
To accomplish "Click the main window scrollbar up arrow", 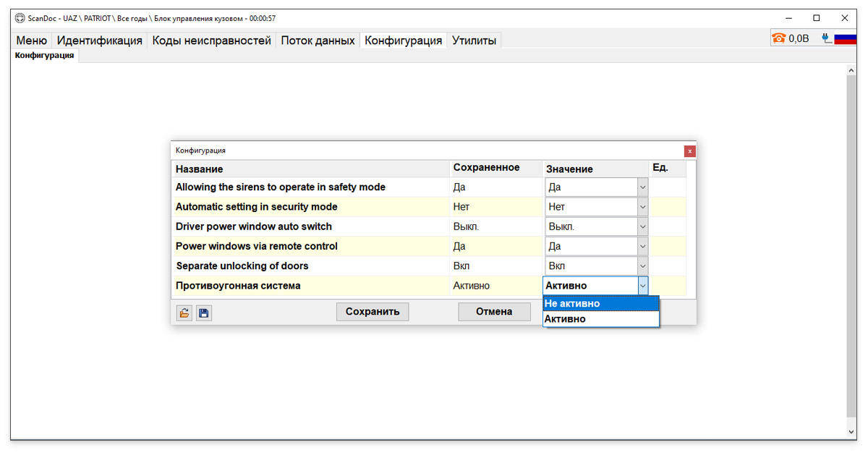I will click(851, 70).
